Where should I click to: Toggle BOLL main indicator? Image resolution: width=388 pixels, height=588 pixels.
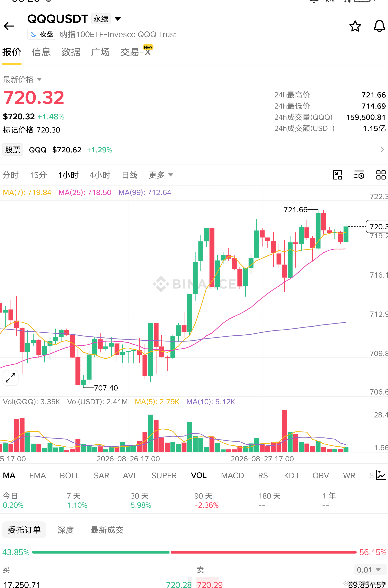click(70, 475)
